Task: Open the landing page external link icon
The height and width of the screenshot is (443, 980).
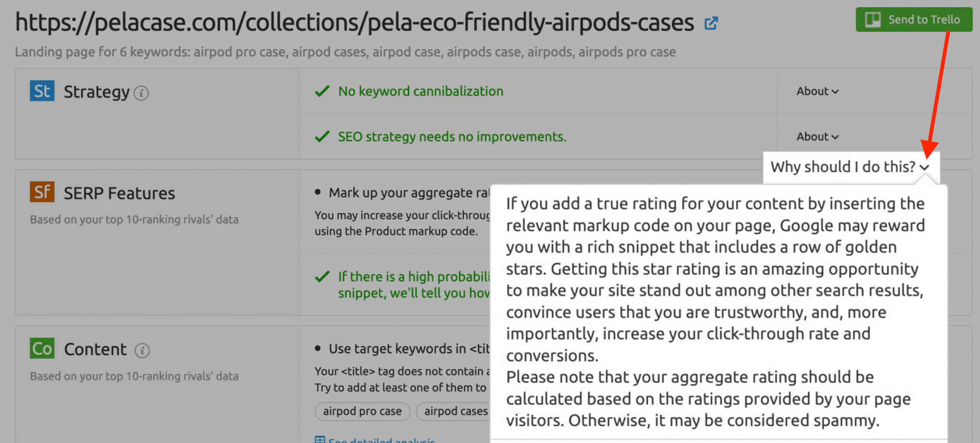Action: click(711, 23)
